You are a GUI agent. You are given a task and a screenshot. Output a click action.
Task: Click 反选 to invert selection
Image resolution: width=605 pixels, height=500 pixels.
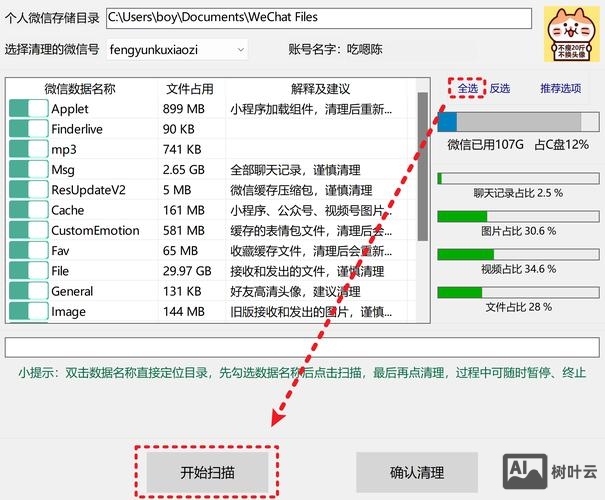point(500,88)
